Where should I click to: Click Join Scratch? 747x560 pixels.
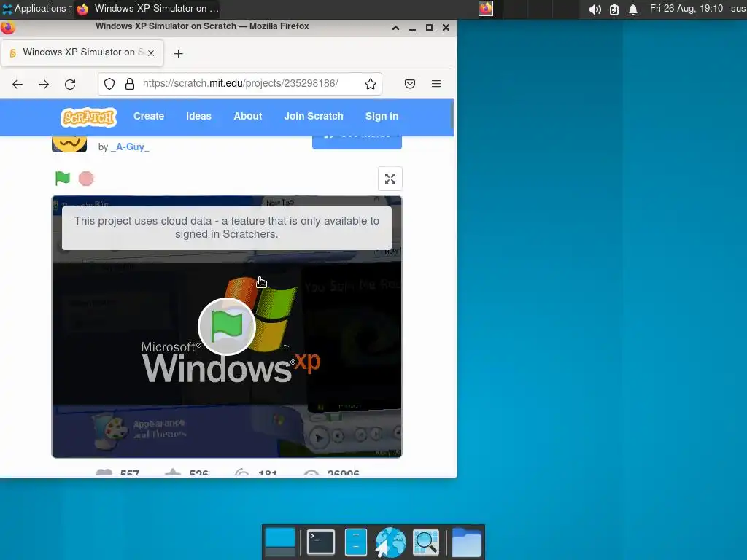click(314, 116)
